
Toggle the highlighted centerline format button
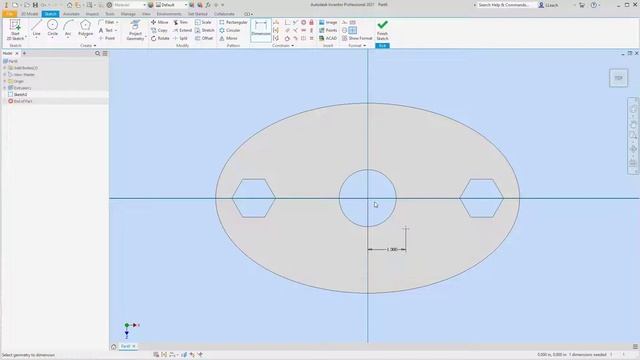[x=353, y=30]
